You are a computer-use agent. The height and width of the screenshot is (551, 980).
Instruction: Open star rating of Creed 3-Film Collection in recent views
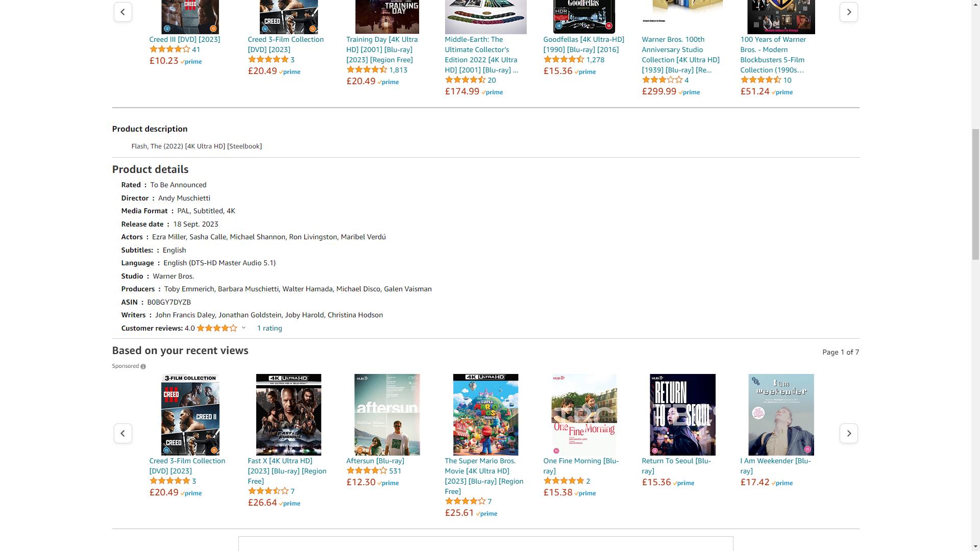point(169,481)
